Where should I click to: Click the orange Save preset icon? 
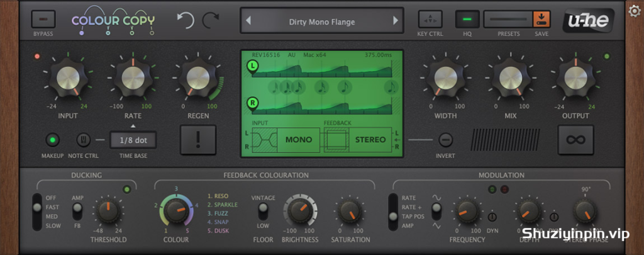tap(541, 19)
